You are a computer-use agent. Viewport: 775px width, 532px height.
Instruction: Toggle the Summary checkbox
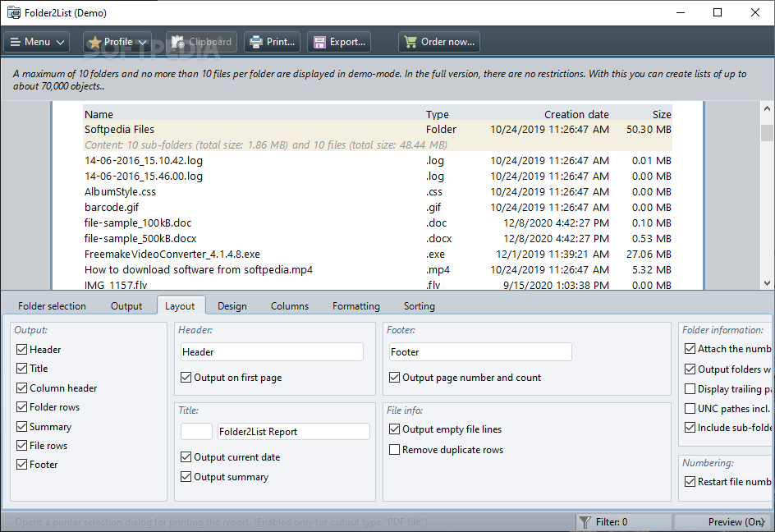point(21,427)
